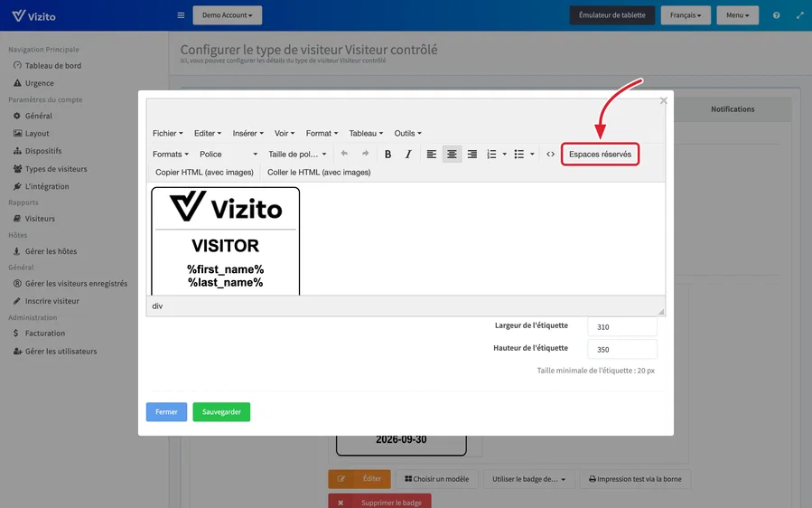Expand numbered list style arrow
This screenshot has width=812, height=508.
(504, 154)
